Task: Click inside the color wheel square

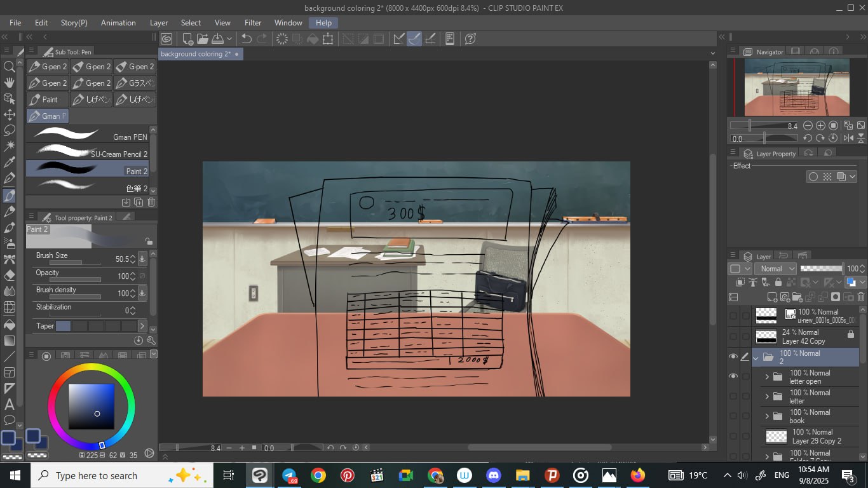Action: tap(92, 406)
